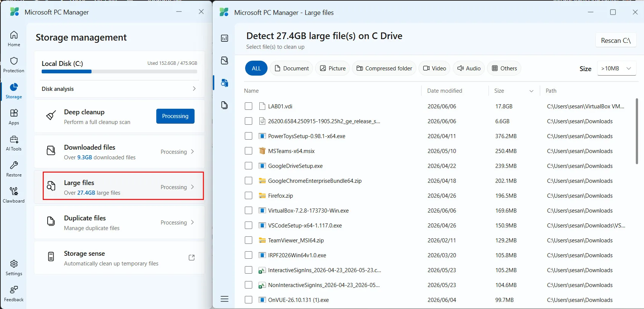This screenshot has width=644, height=309.
Task: Open Clawboard in sidebar
Action: [14, 195]
